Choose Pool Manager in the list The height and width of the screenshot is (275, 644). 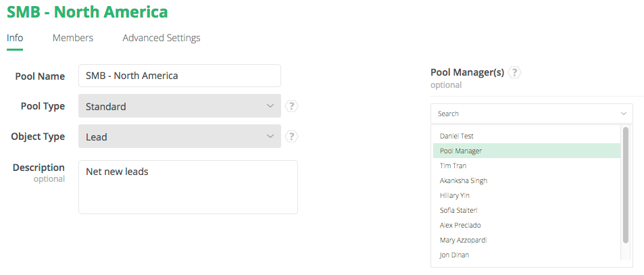click(460, 151)
